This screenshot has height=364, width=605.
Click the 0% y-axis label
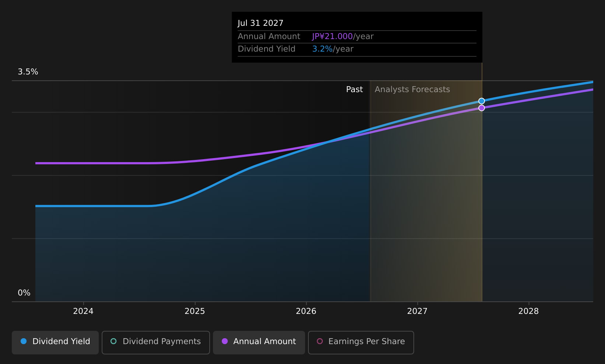pyautogui.click(x=24, y=293)
